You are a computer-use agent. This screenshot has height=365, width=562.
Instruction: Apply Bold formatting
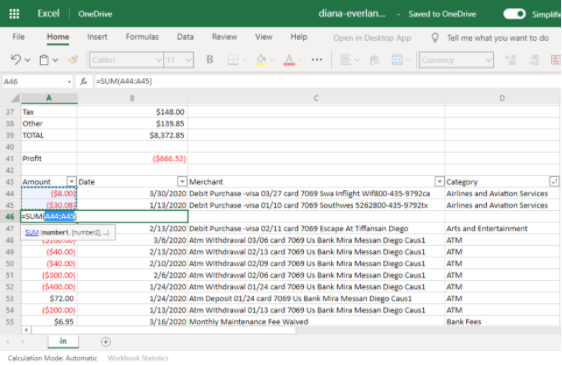210,60
